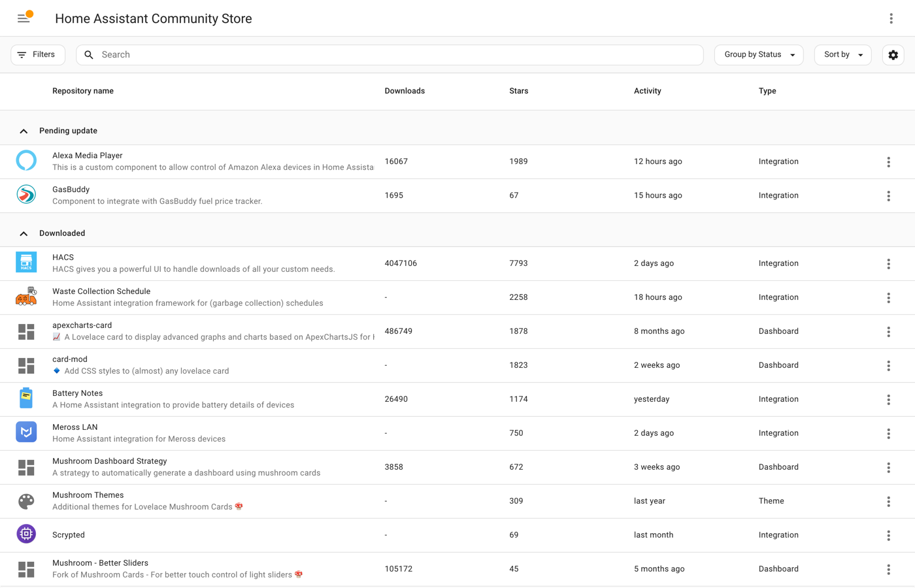
Task: Click the 4047106 downloads value for HACS
Action: pos(401,263)
